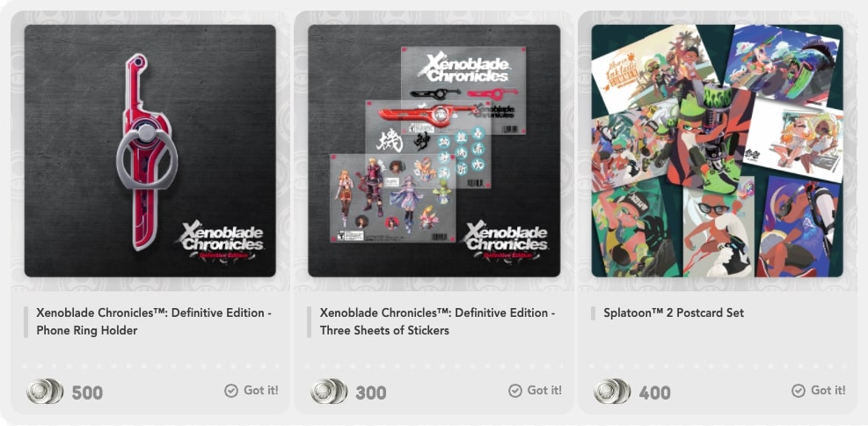Open the Three Sheets of Stickers title link
Screen dimensions: 868x426
pos(437,321)
